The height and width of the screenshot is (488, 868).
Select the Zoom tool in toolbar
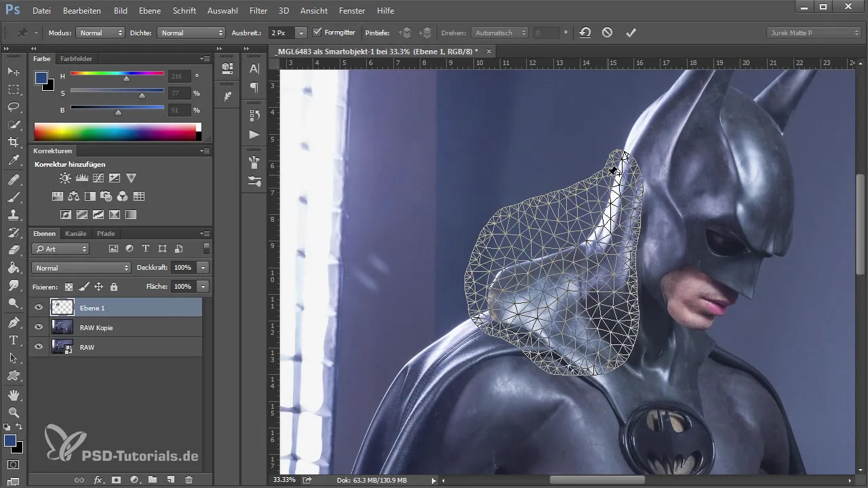tap(14, 412)
